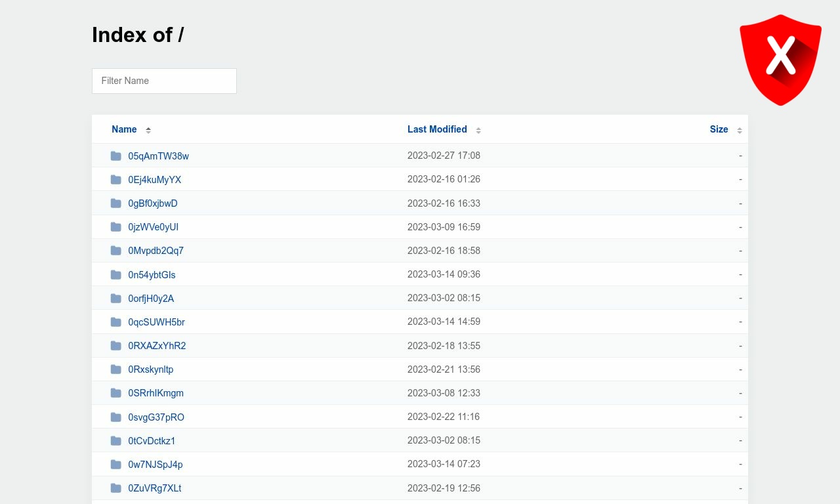The width and height of the screenshot is (840, 504).
Task: Open the 0svgG37pRO folder link
Action: point(156,417)
